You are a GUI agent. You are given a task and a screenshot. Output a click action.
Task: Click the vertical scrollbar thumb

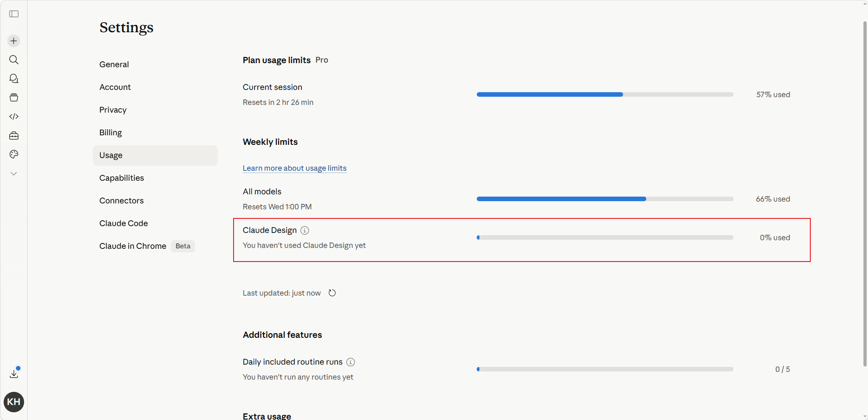click(x=865, y=193)
